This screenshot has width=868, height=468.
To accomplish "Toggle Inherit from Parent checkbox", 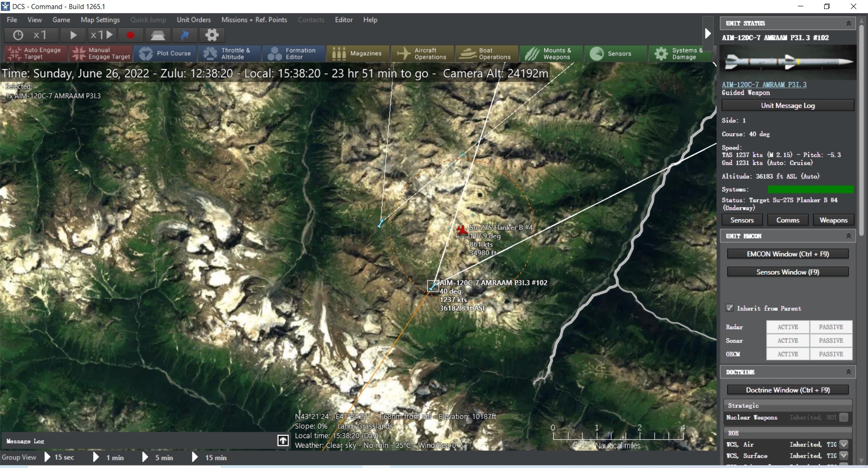I will (729, 308).
